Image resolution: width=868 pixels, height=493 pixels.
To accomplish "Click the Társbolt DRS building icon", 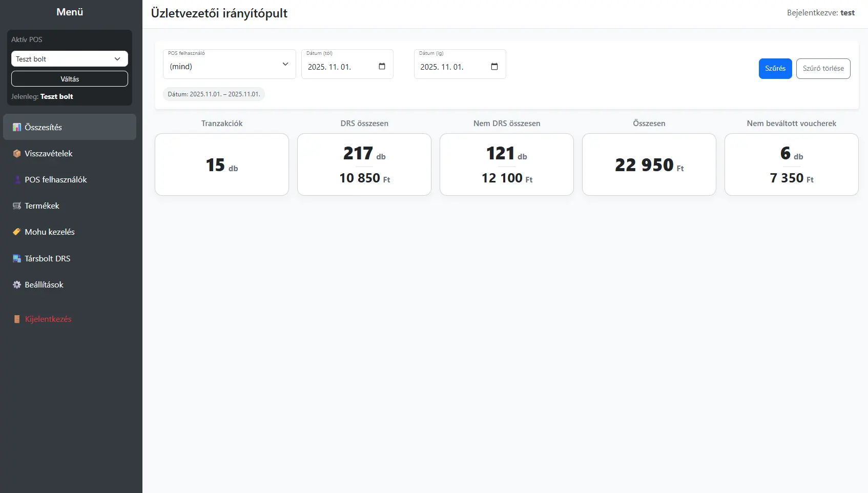I will click(17, 258).
